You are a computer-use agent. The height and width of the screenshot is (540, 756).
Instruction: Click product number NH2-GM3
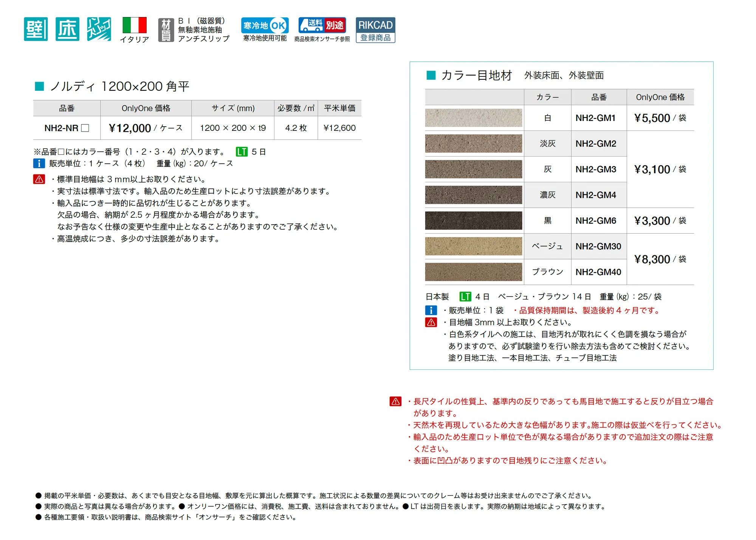[596, 169]
